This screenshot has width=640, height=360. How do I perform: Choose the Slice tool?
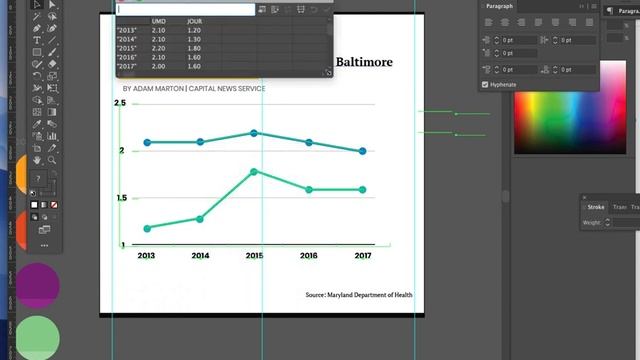pos(52,148)
